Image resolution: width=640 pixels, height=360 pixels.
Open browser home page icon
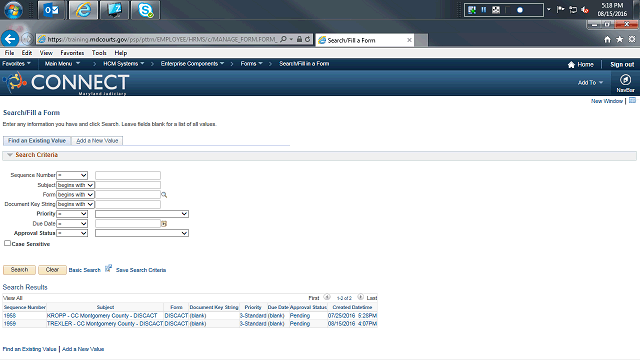click(607, 39)
